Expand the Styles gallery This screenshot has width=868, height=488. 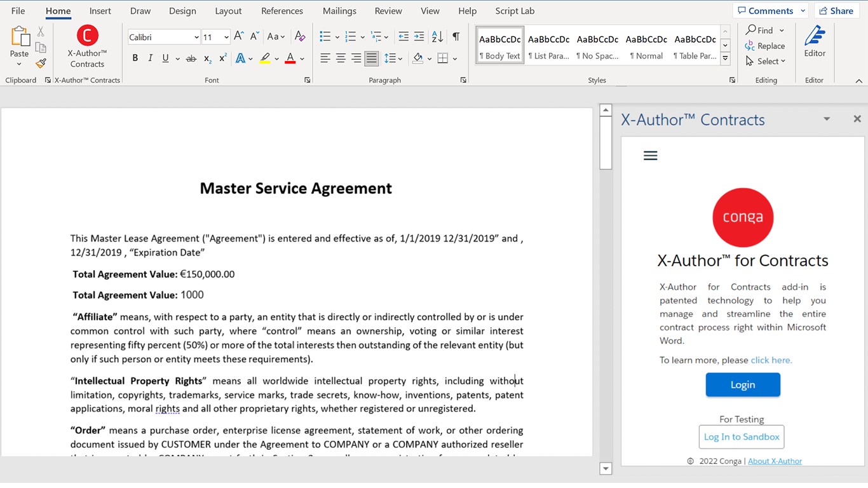coord(726,60)
